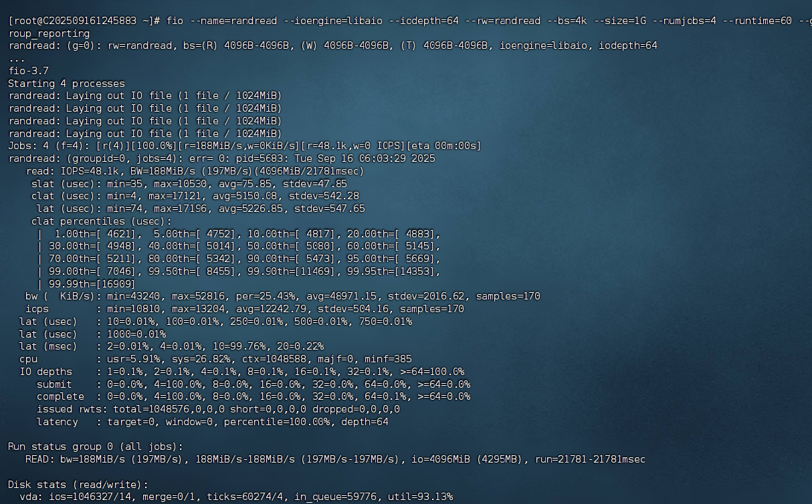The width and height of the screenshot is (812, 504).
Task: Select the READ bandwidth summary line
Action: (x=201, y=459)
